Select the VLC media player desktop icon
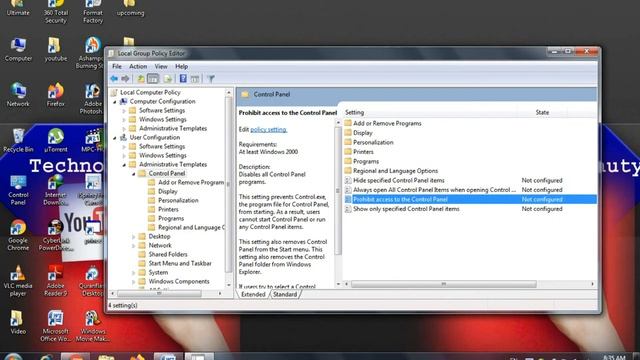This screenshot has height=360, width=640. coord(18,281)
